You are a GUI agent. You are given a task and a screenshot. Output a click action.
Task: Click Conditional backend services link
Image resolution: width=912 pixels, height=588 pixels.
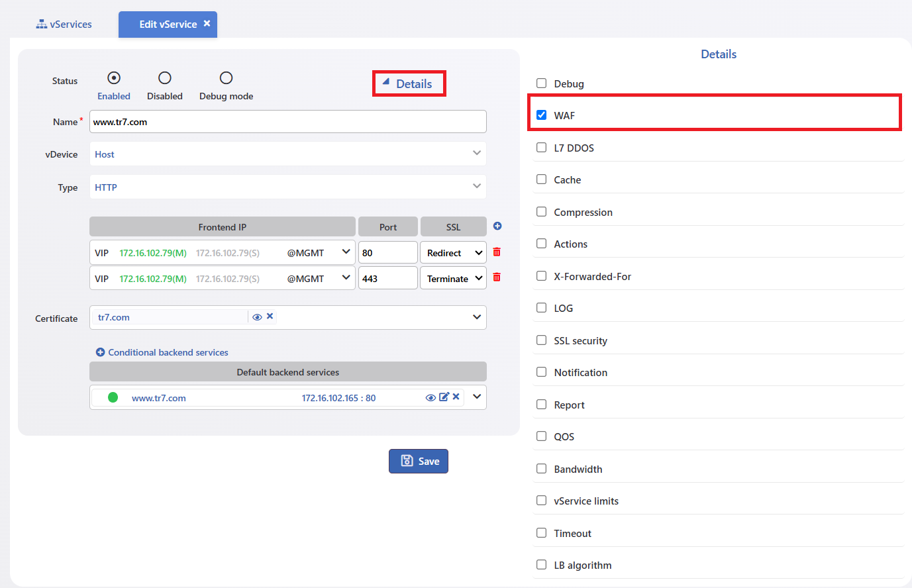coord(162,352)
